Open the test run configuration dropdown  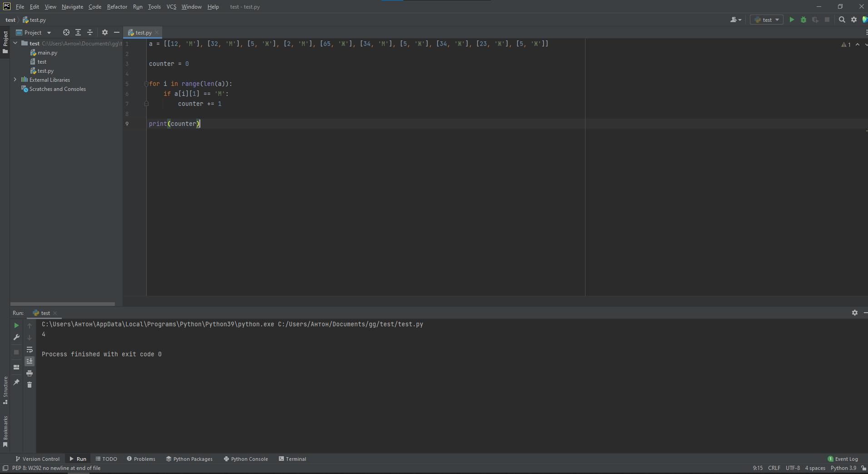pyautogui.click(x=767, y=20)
